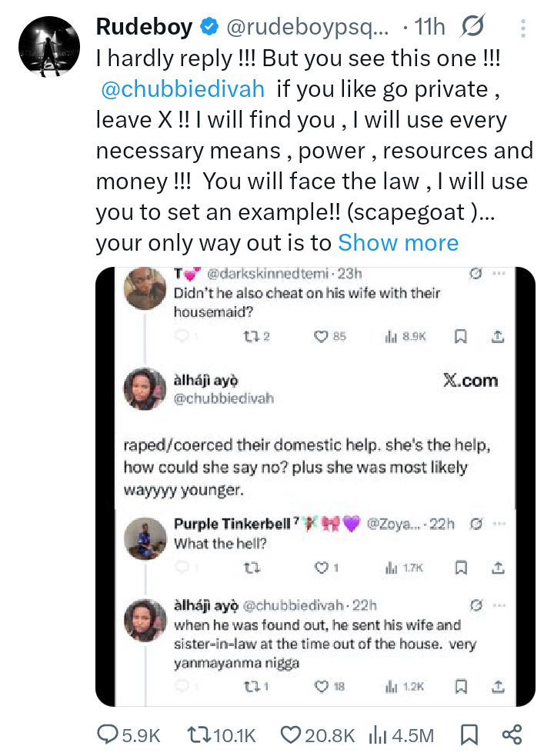Click the heart with 85 likes in screenshot
The height and width of the screenshot is (756, 554).
point(322,336)
